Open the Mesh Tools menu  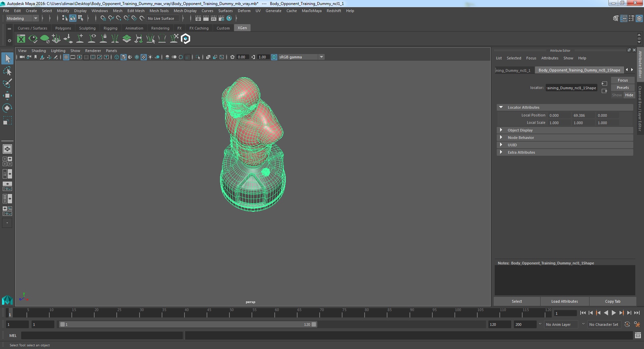(x=159, y=11)
